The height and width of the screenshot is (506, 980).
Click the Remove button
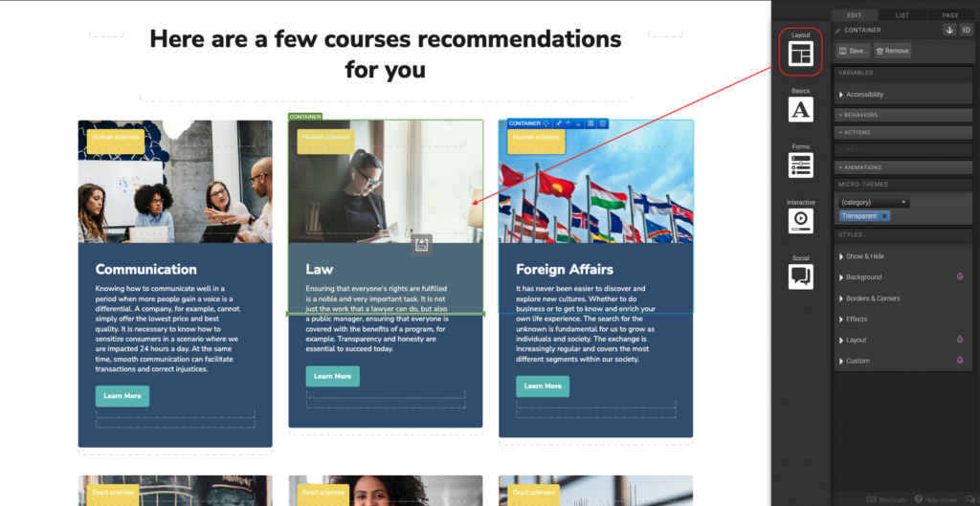click(x=893, y=51)
